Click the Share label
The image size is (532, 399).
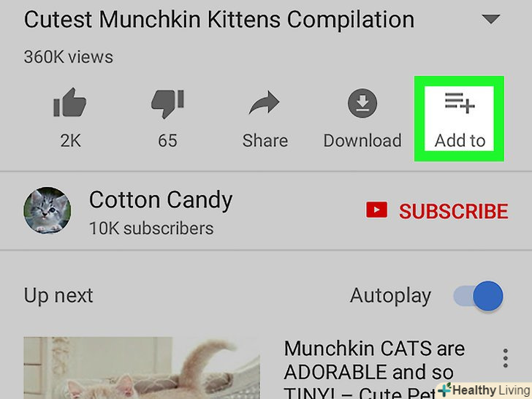(x=265, y=140)
